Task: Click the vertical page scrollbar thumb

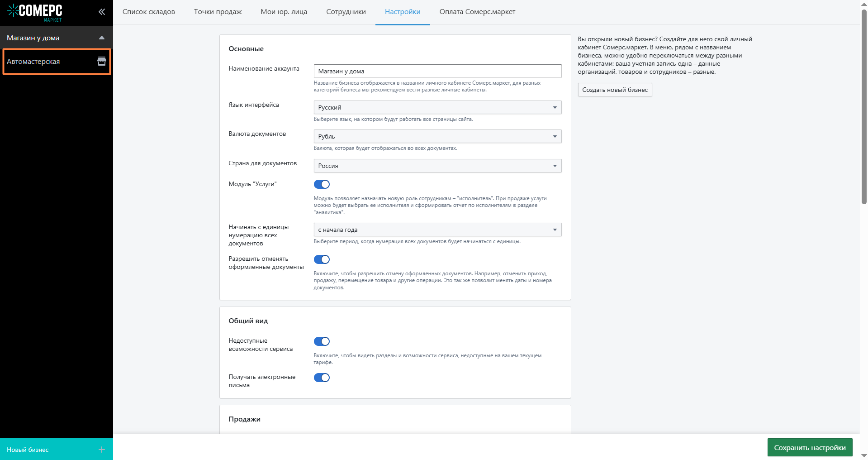Action: coord(864,106)
